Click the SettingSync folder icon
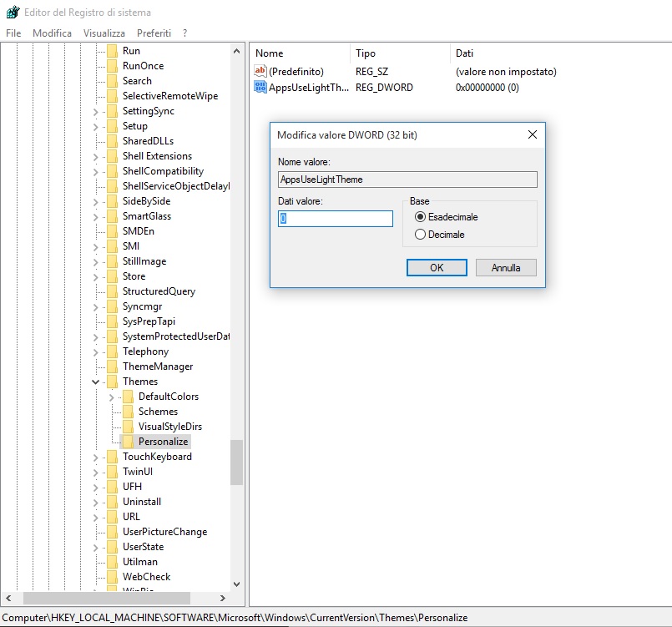Viewport: 672px width, 627px height. point(113,111)
